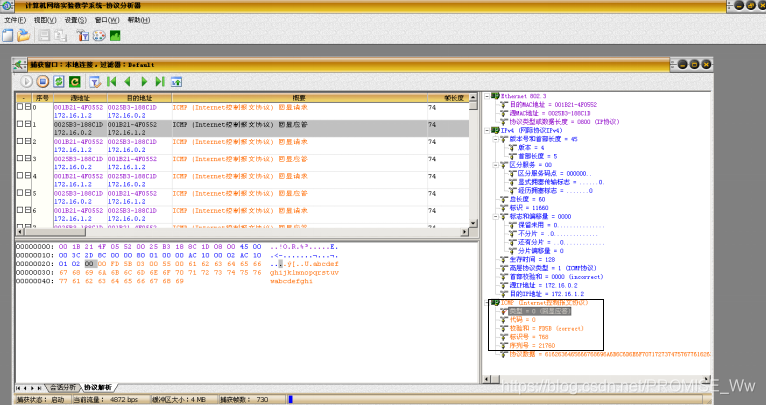Viewport: 766px width, 405px height.
Task: Click the 序号 column header
Action: 42,98
